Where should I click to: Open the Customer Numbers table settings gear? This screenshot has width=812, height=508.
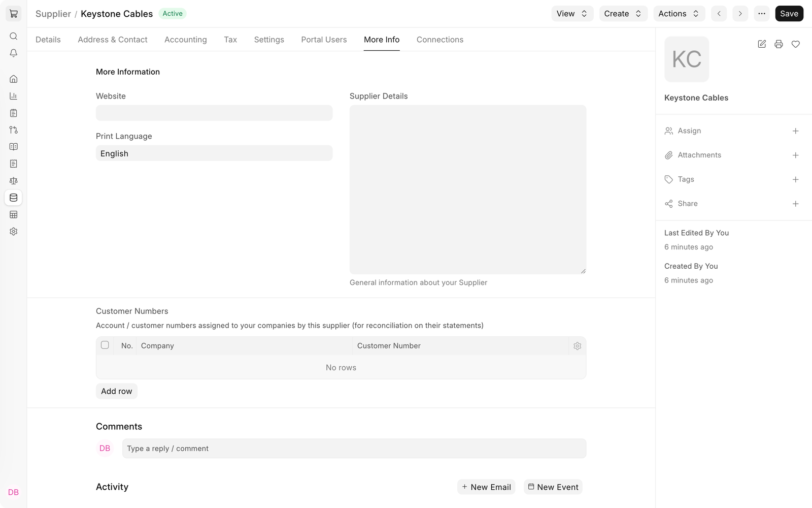(x=578, y=346)
